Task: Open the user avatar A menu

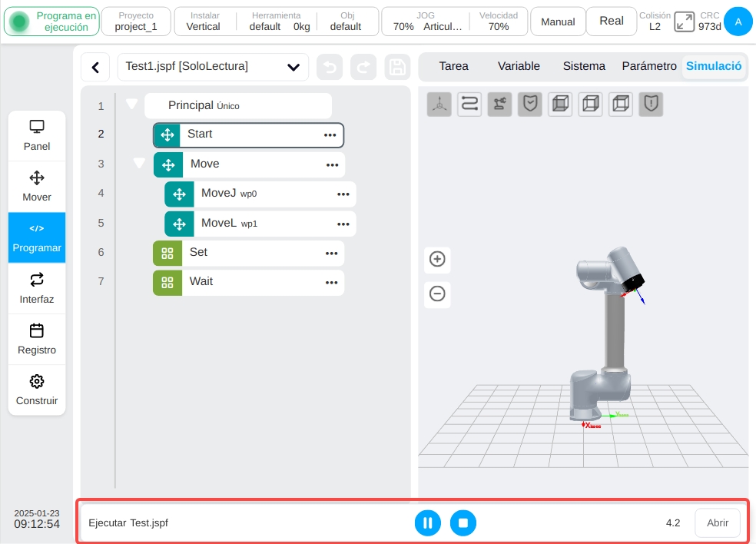Action: (738, 22)
